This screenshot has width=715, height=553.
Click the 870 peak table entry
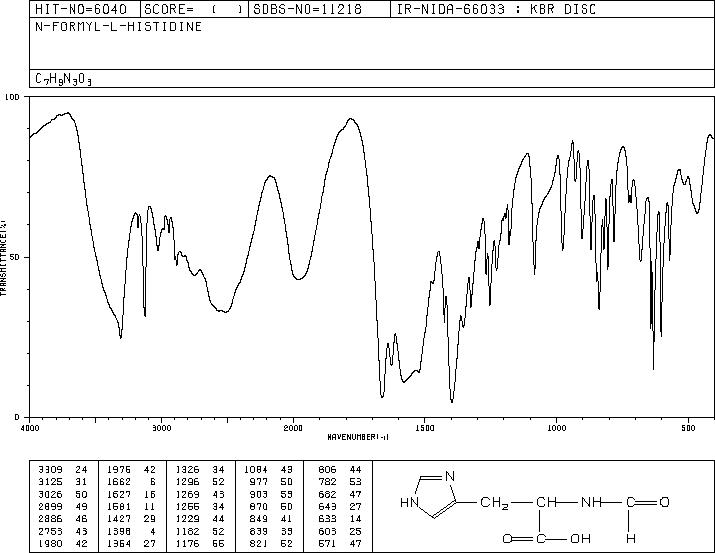(272, 506)
